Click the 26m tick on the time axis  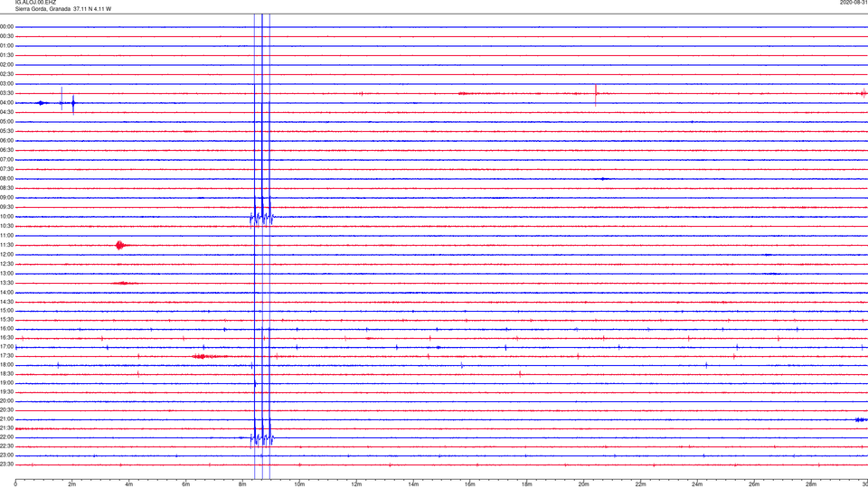754,484
